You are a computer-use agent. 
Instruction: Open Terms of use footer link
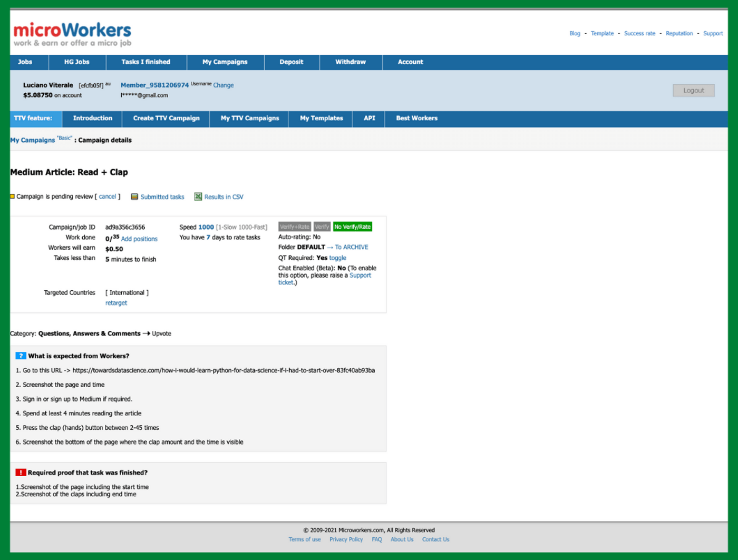click(x=305, y=539)
